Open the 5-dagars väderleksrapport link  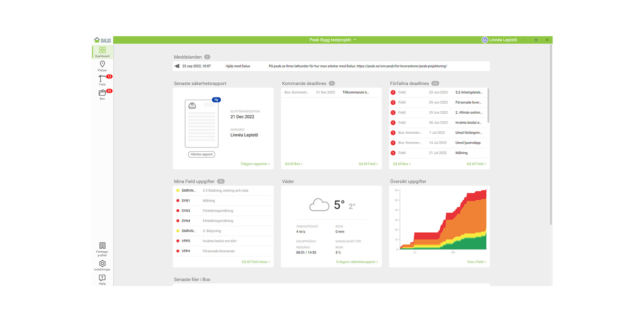click(x=356, y=262)
